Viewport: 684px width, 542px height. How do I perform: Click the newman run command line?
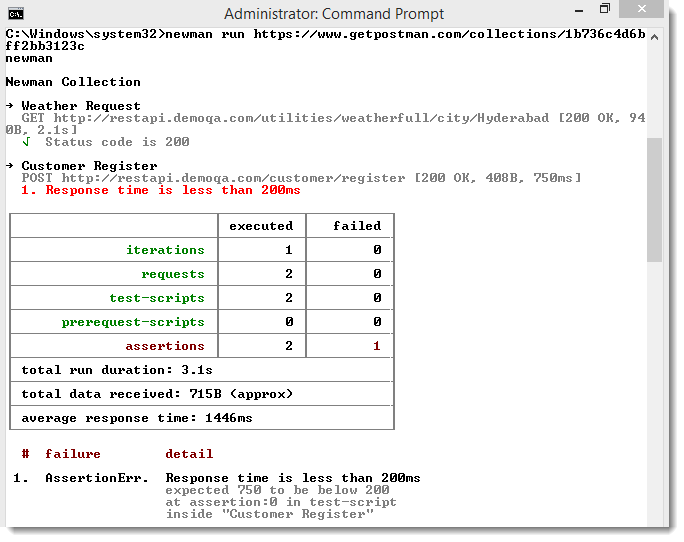coord(325,40)
